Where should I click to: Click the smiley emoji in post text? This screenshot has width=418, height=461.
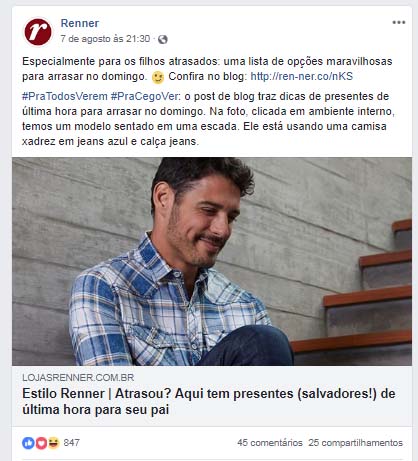(158, 77)
